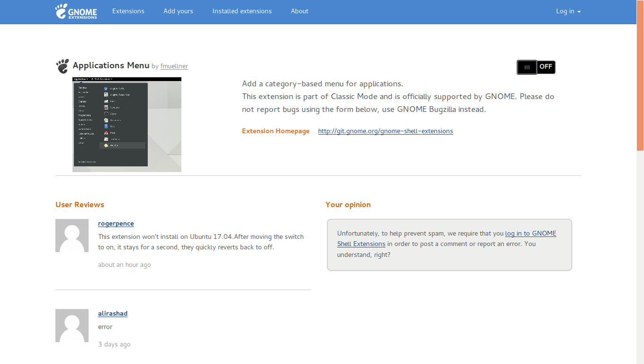Viewport: 644px width, 364px height.
Task: Click rogerpence's Ubuntu 17.04 review text
Action: click(x=201, y=242)
